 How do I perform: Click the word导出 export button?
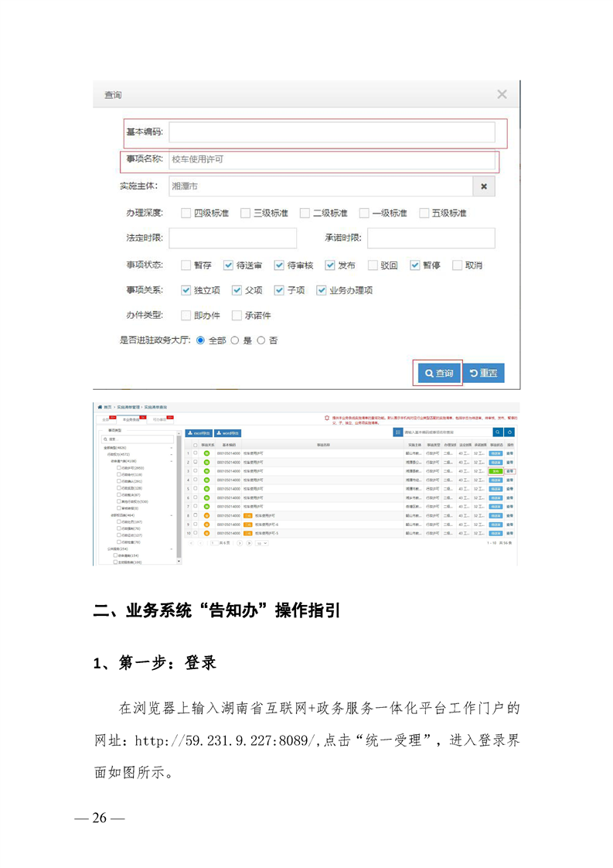[228, 433]
